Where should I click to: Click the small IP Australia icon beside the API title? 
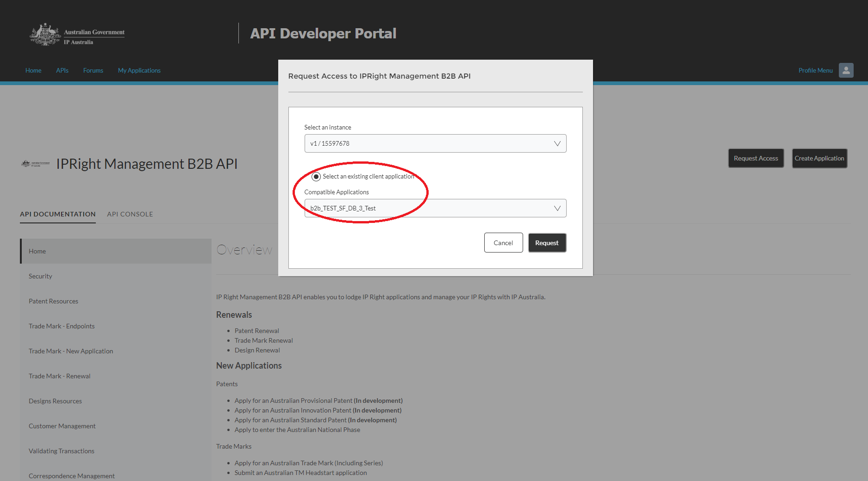pos(35,163)
